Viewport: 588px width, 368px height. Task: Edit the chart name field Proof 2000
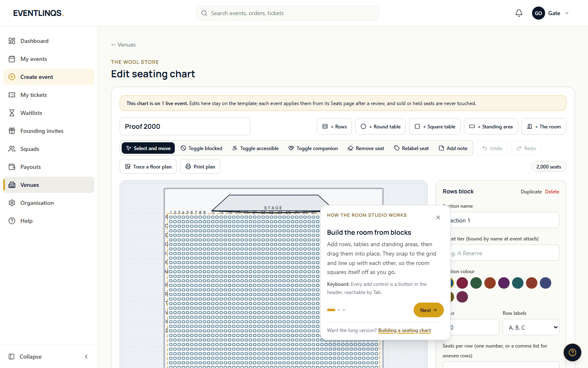185,126
